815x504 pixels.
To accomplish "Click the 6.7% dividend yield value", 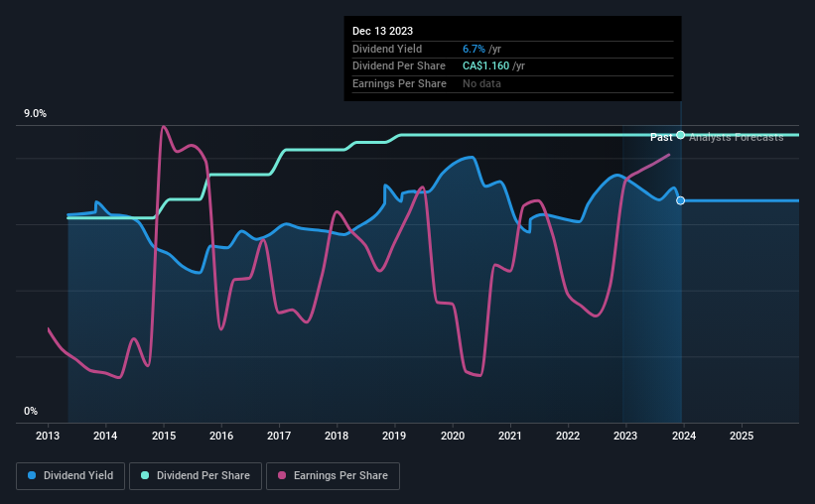I will click(475, 49).
